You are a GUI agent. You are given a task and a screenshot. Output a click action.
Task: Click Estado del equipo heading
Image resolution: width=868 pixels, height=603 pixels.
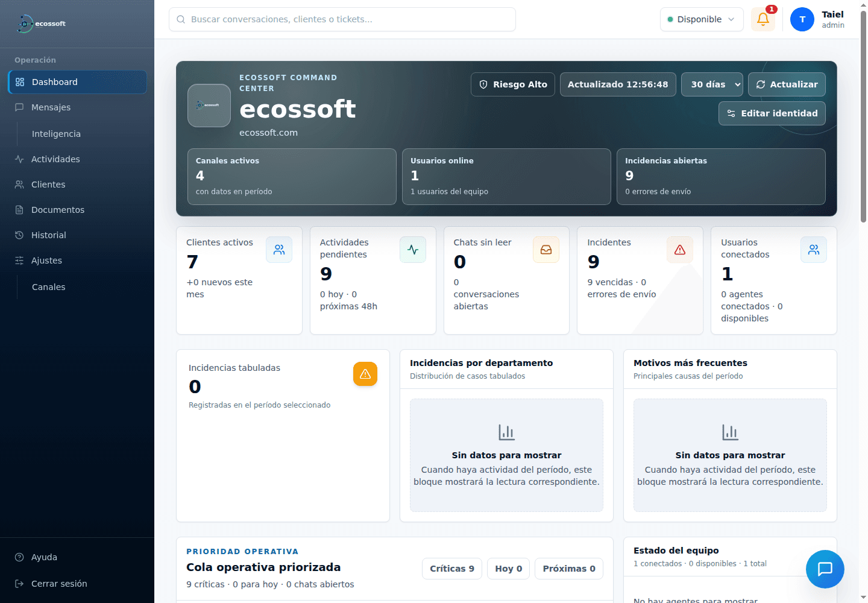(676, 551)
